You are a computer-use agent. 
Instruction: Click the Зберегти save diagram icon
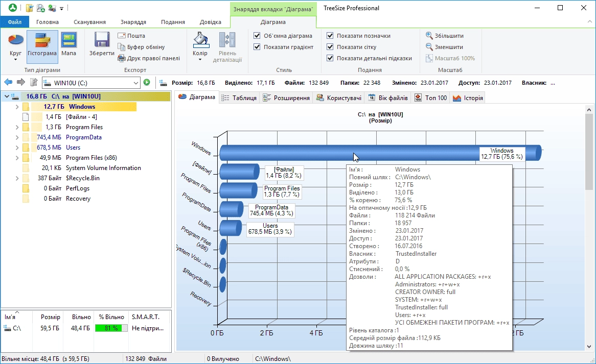[102, 39]
